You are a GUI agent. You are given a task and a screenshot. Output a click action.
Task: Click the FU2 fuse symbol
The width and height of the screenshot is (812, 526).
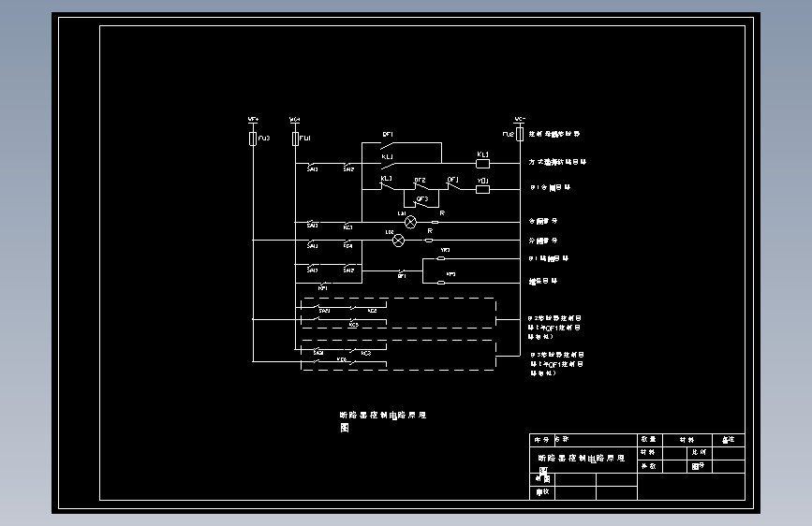click(x=520, y=135)
